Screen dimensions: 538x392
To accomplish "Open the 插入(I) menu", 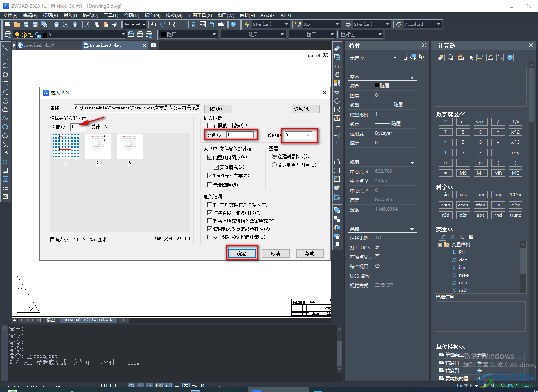I will click(x=70, y=16).
